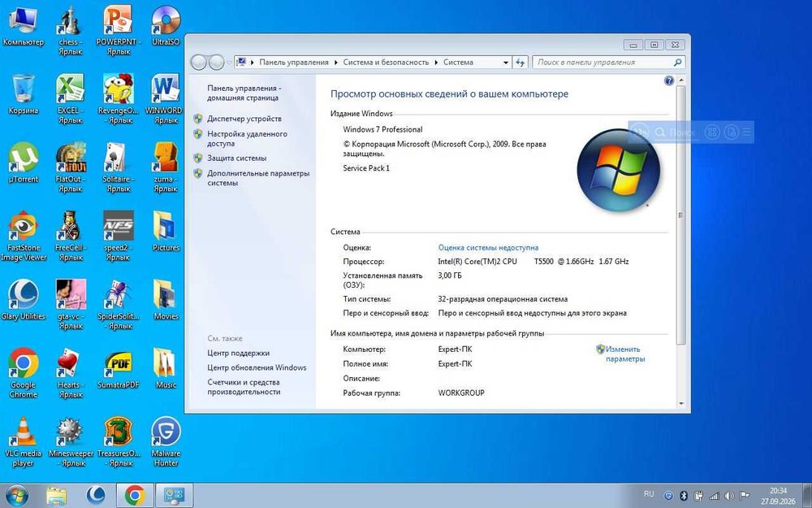Select the SumatraPDF desktop icon
The width and height of the screenshot is (812, 508).
119,363
